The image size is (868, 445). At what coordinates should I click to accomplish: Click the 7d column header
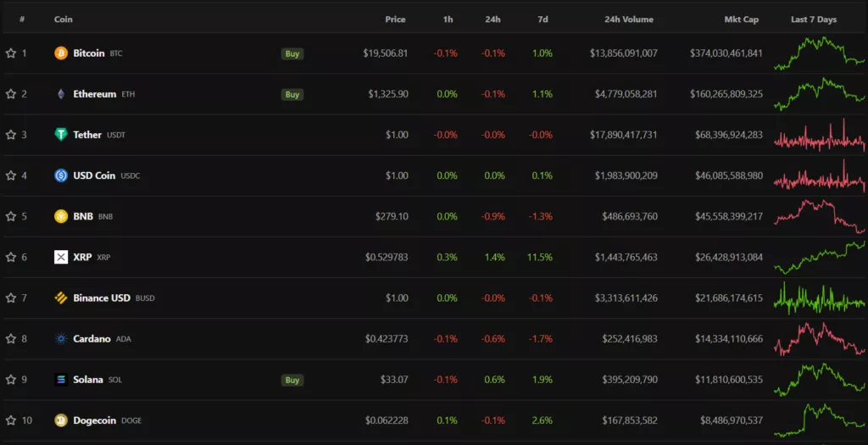[x=542, y=19]
